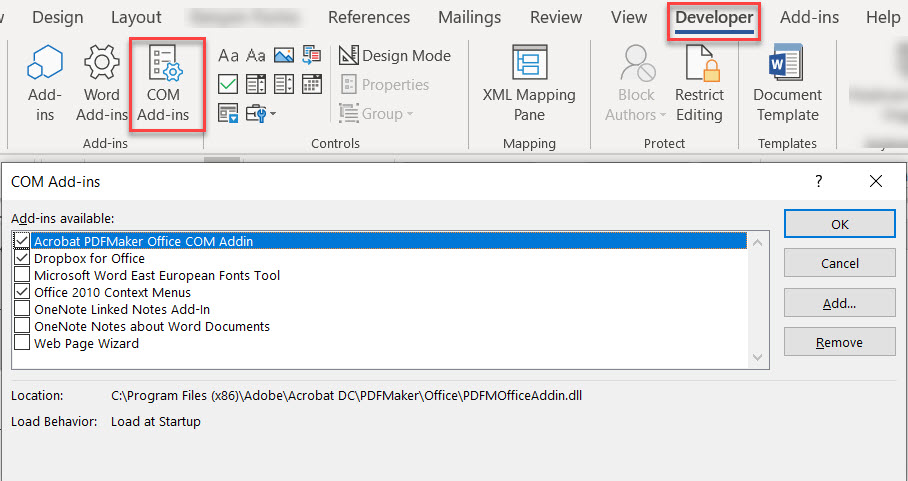This screenshot has height=481, width=908.
Task: Click the Properties control button
Action: tap(385, 85)
